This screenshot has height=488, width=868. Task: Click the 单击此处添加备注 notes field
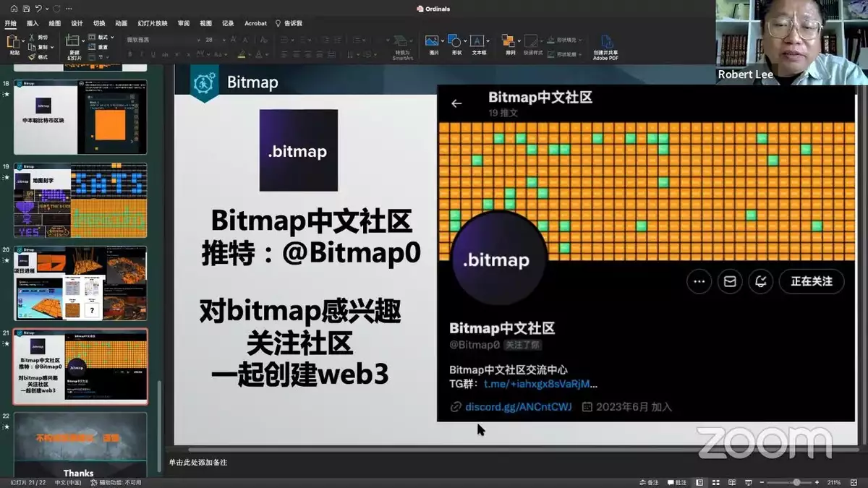tap(198, 463)
